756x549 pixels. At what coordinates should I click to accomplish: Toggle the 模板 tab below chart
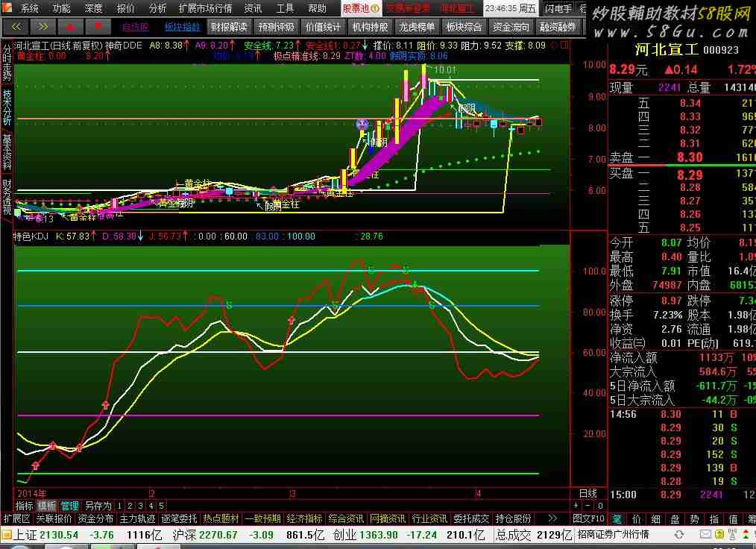coord(47,506)
